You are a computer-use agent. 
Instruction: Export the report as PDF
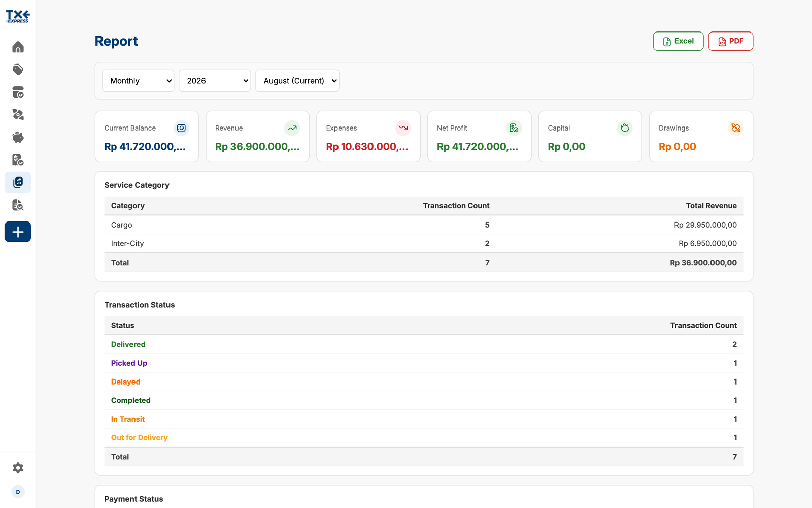coord(731,41)
